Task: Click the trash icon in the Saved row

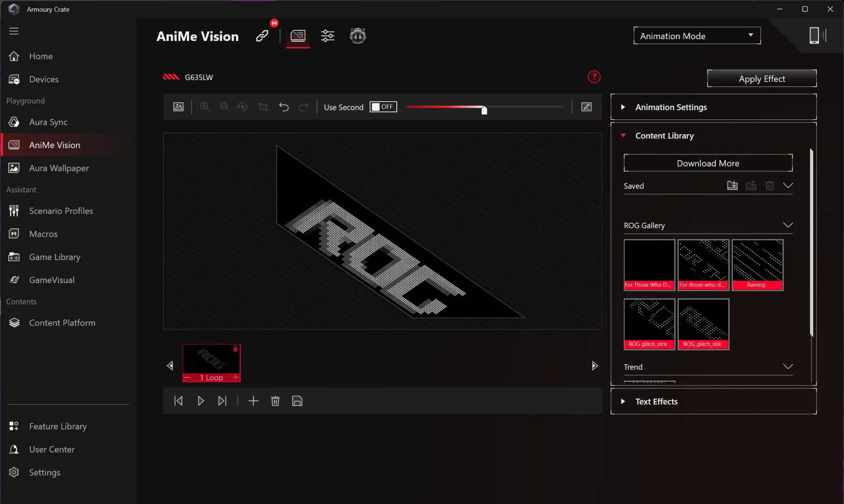Action: point(769,185)
